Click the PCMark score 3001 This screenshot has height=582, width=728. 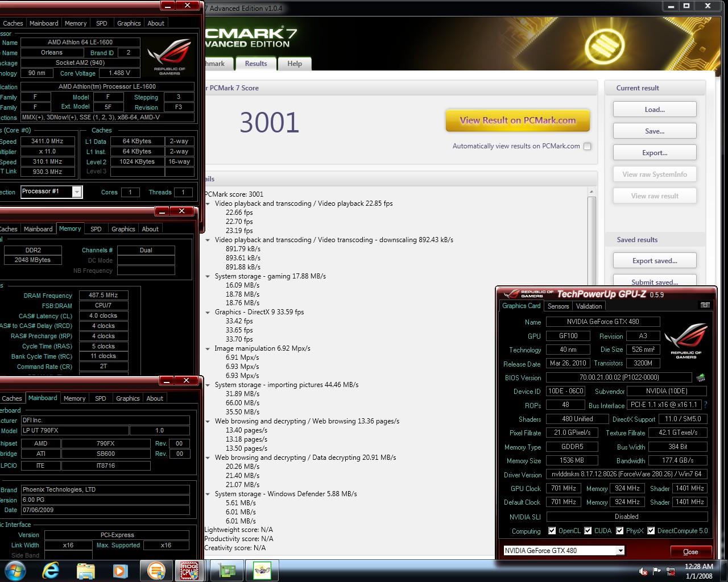[x=269, y=122]
